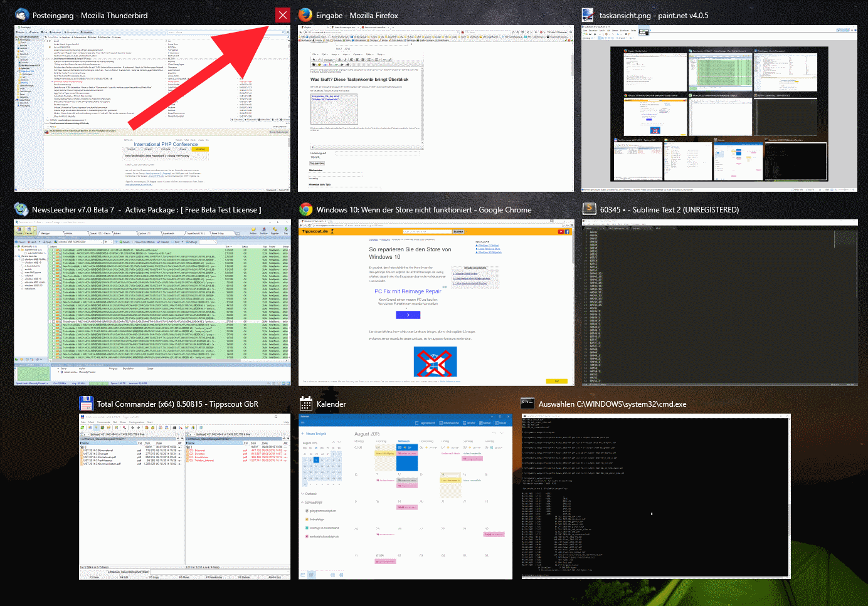Click the 'Kalender' window title
The width and height of the screenshot is (868, 606).
(331, 404)
